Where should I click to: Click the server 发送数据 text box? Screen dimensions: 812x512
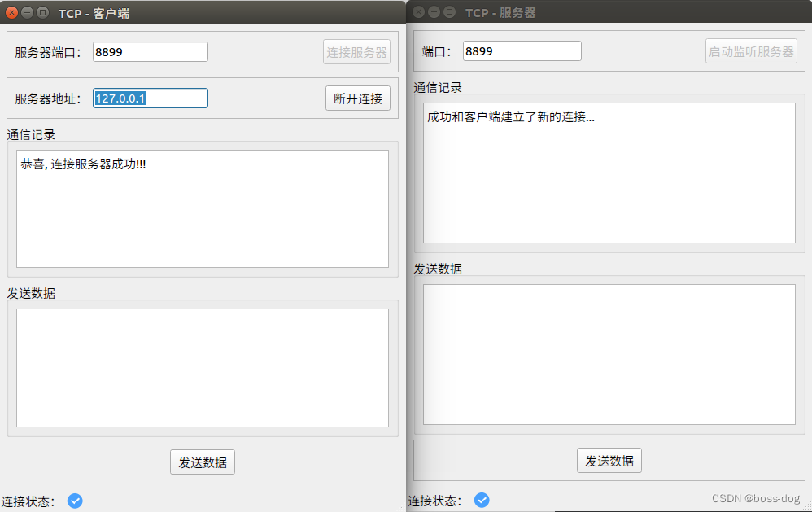coord(609,354)
